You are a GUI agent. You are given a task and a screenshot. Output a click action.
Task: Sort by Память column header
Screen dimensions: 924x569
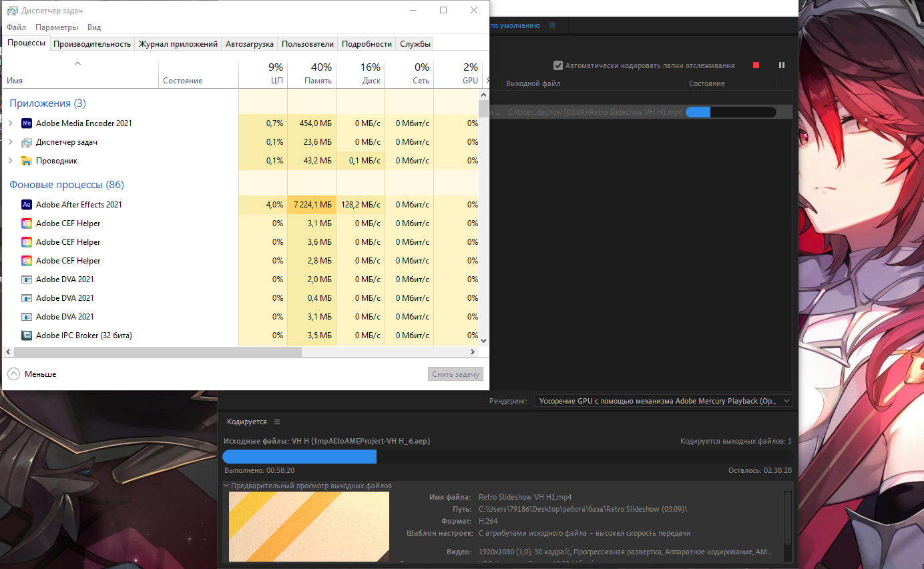(x=312, y=74)
